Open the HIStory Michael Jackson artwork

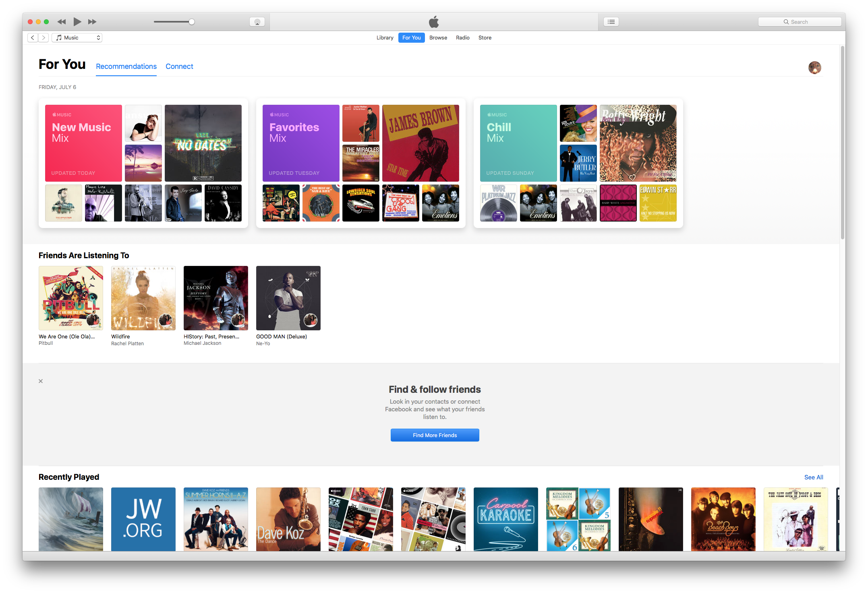(x=216, y=298)
